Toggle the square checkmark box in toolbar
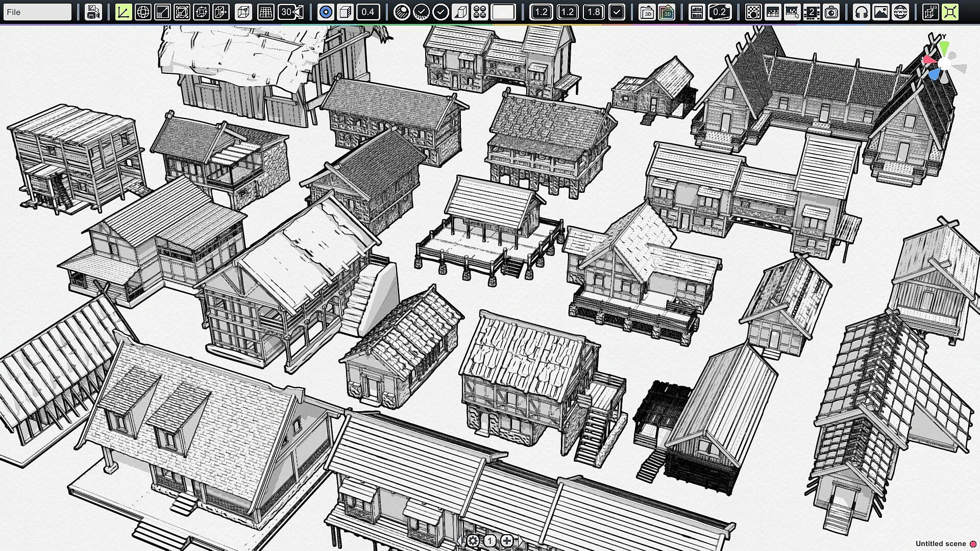The height and width of the screenshot is (551, 980). 617,12
